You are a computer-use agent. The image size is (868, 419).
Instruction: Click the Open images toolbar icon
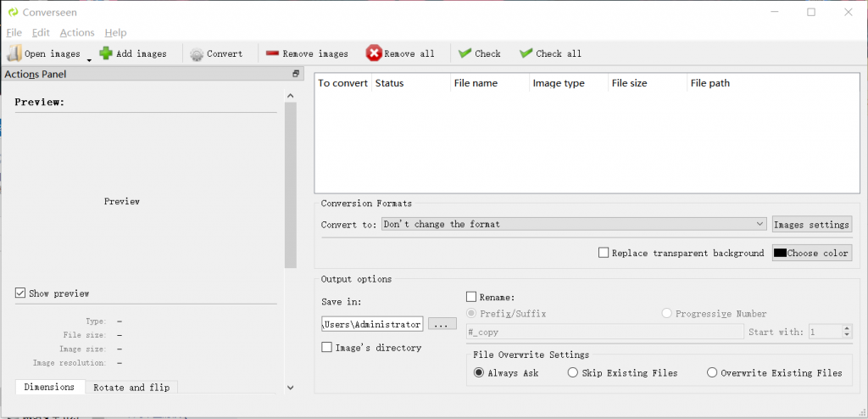14,53
